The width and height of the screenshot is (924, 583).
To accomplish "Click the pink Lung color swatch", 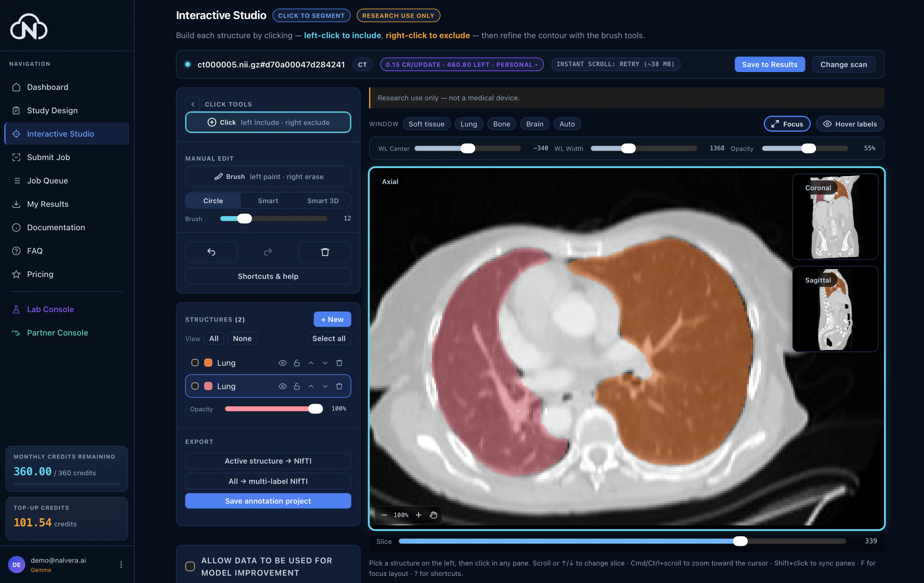I will click(208, 386).
